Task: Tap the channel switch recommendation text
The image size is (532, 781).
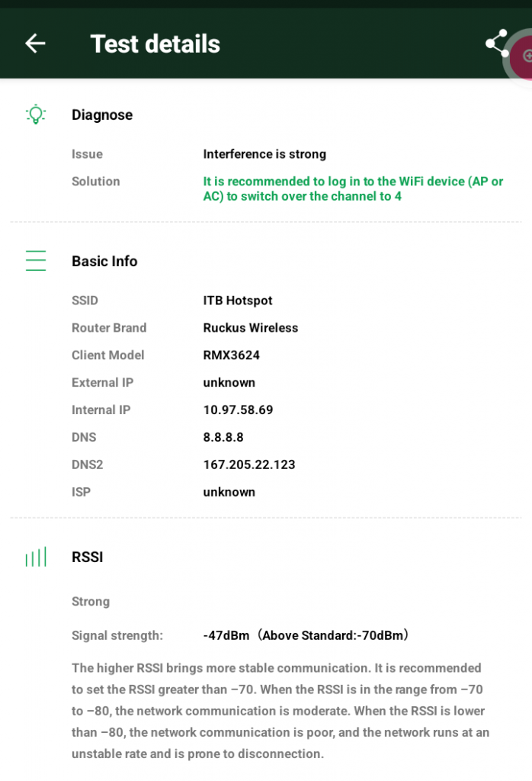Action: [x=353, y=189]
